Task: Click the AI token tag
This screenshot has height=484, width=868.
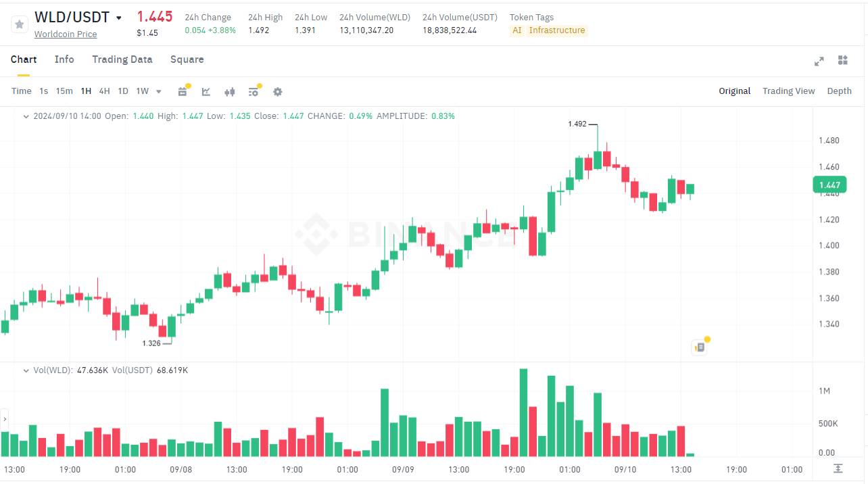Action: [x=517, y=30]
